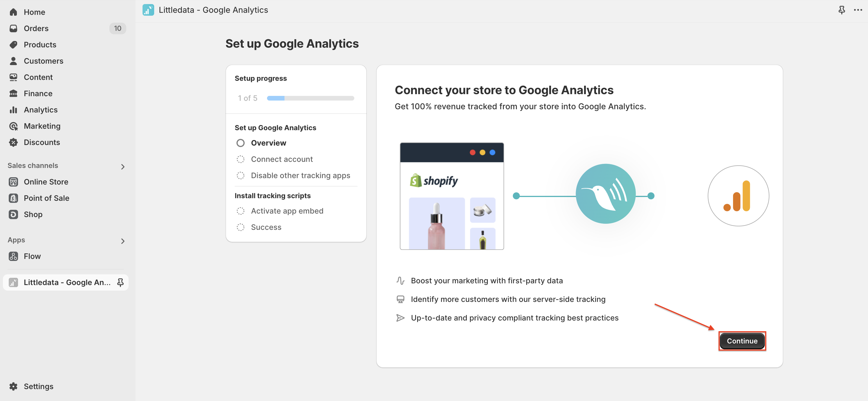Select the Activate app embed step circle
The width and height of the screenshot is (868, 401).
coord(240,211)
